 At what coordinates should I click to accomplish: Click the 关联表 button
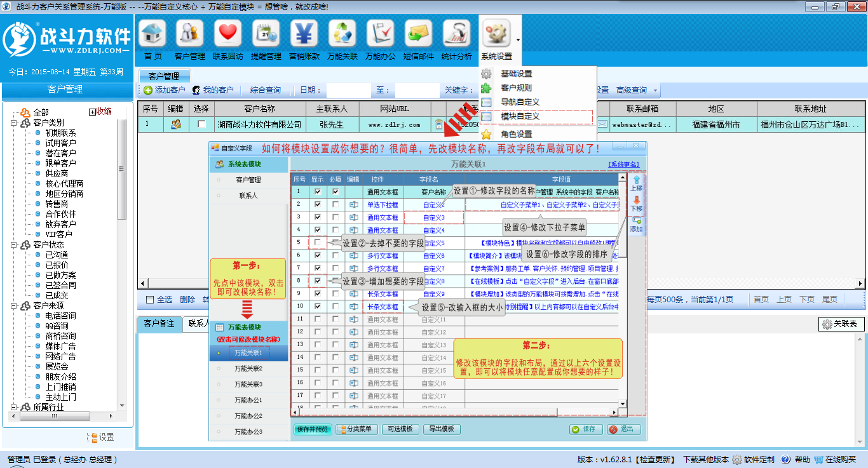point(841,324)
